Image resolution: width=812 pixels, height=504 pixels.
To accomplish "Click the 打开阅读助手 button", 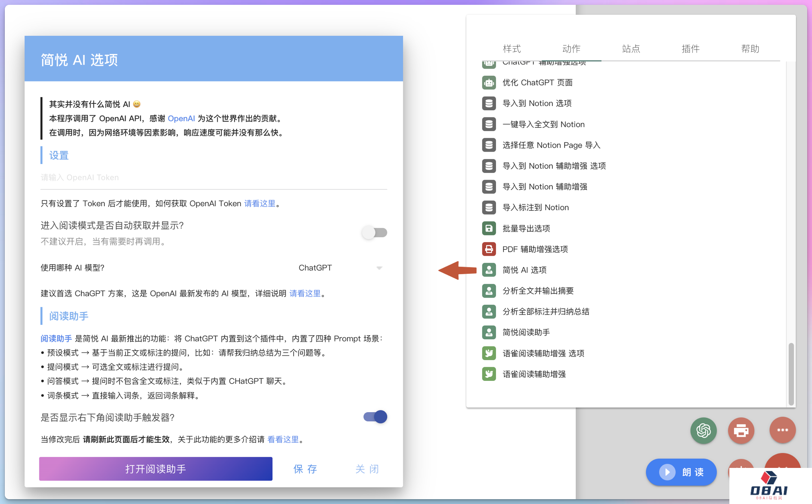I will 156,469.
